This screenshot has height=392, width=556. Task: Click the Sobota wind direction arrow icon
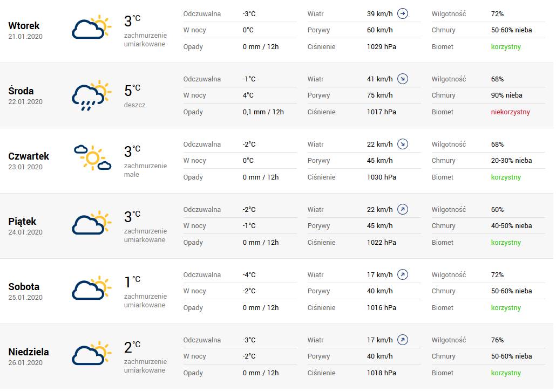tap(403, 274)
